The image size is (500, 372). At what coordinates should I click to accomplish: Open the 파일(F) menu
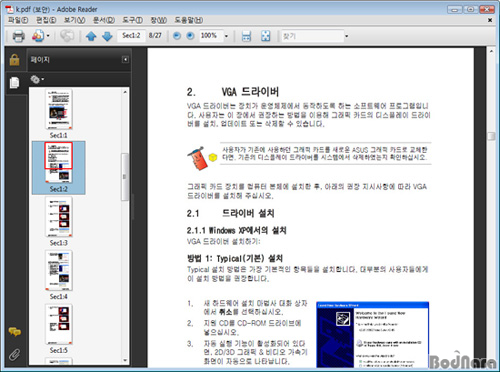18,20
